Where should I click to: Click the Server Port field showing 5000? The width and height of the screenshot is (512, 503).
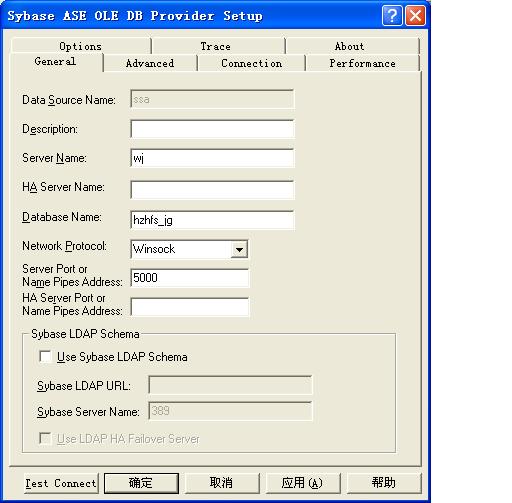tap(189, 278)
